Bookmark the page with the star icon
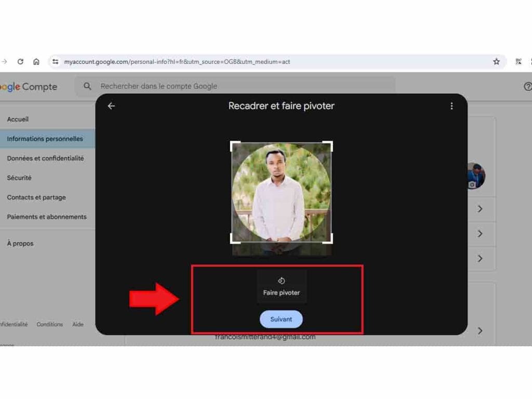 pyautogui.click(x=497, y=61)
